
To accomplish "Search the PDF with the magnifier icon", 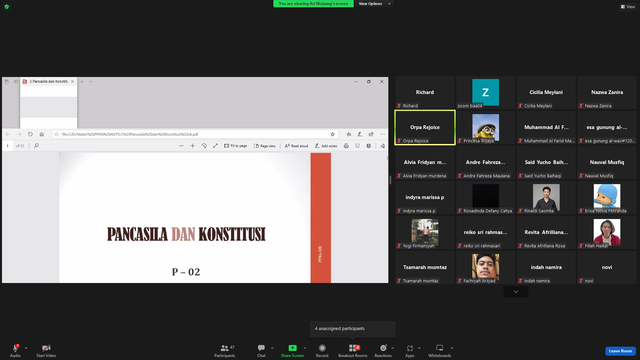I will pos(36,146).
